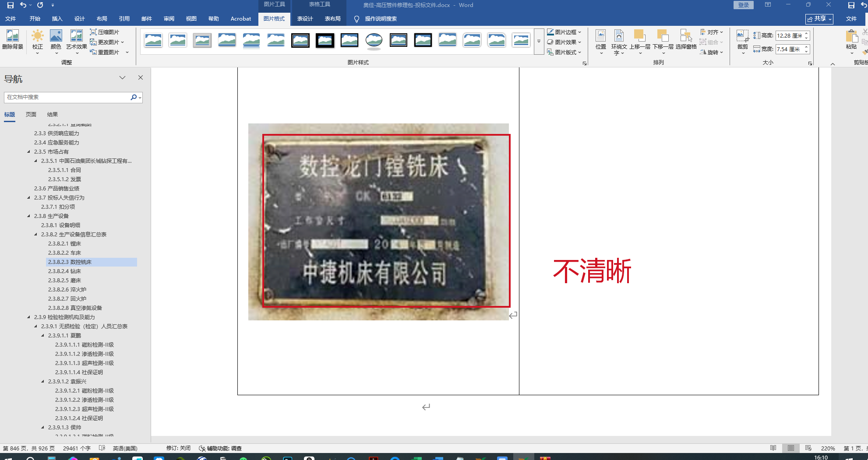The height and width of the screenshot is (460, 868).
Task: Open Picture Layout (图片版式) dropdown
Action: [x=564, y=52]
